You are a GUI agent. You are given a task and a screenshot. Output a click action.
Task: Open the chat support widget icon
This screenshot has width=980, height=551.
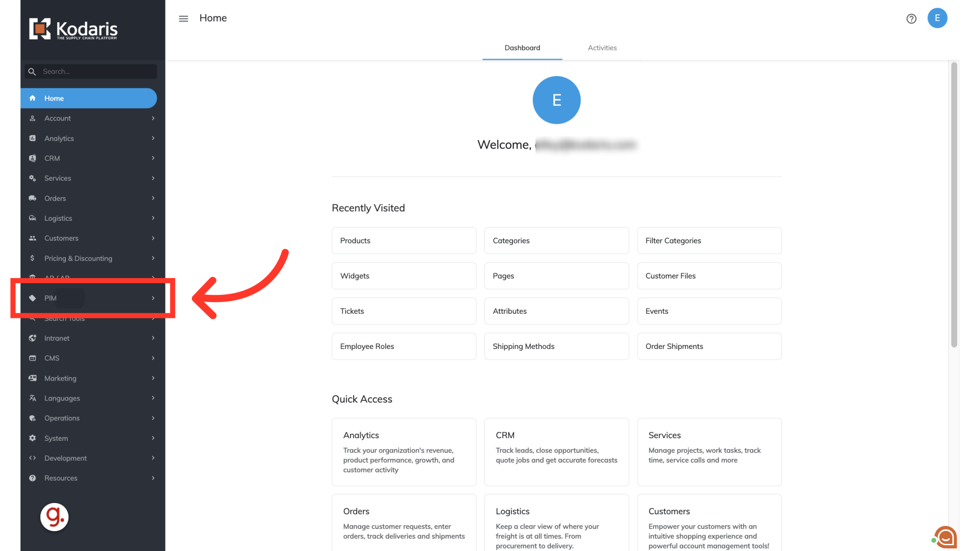click(945, 537)
